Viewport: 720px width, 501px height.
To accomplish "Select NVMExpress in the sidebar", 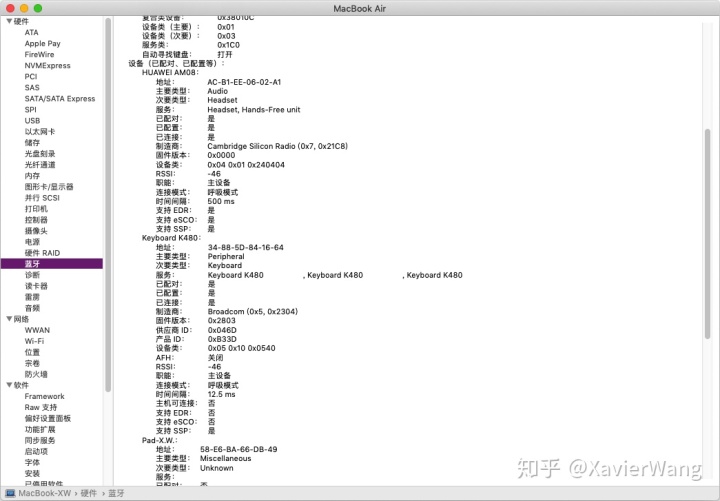I will coord(47,65).
